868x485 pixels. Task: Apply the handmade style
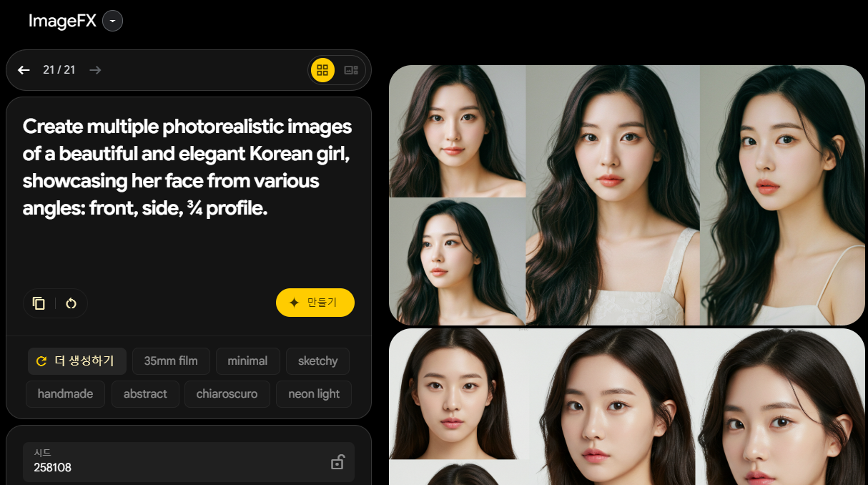(x=65, y=393)
